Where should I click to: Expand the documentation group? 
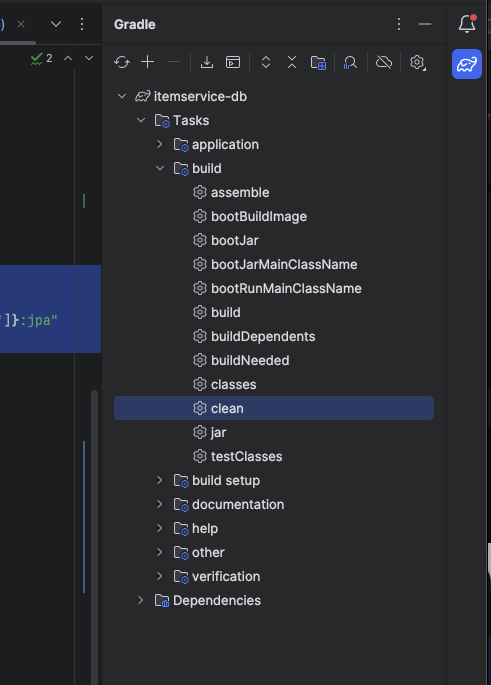[x=160, y=504]
